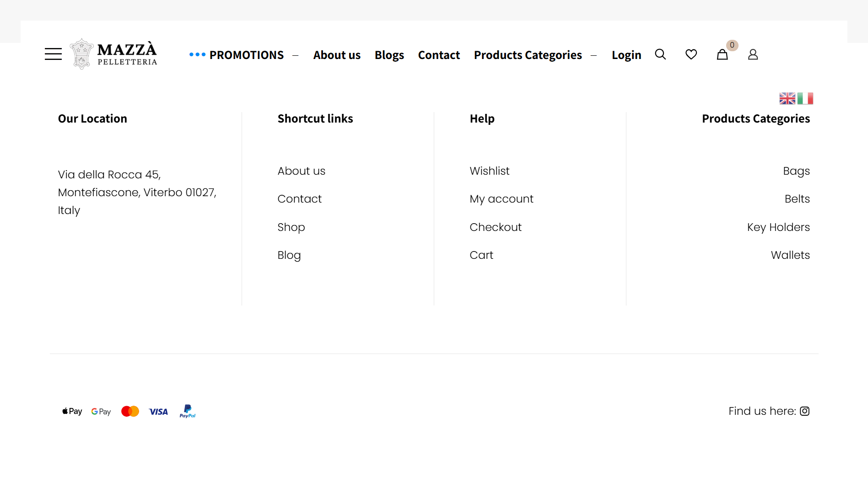Click the user account icon
The image size is (868, 493).
753,54
